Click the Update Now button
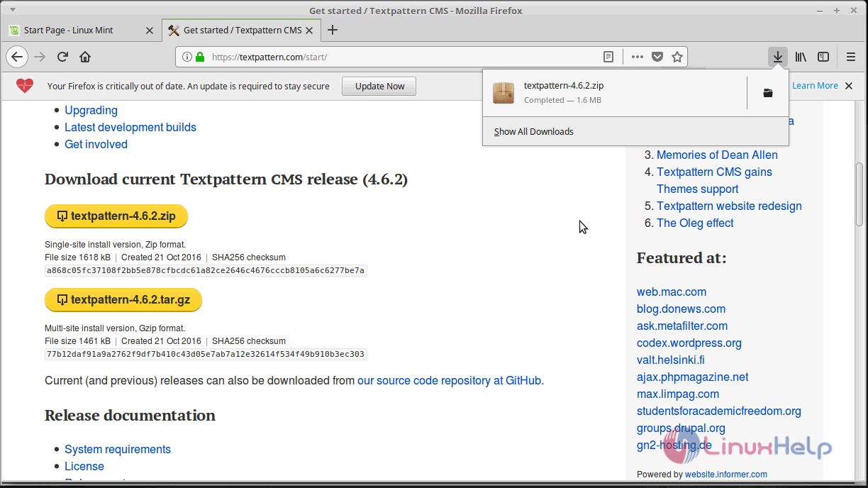 [x=379, y=86]
